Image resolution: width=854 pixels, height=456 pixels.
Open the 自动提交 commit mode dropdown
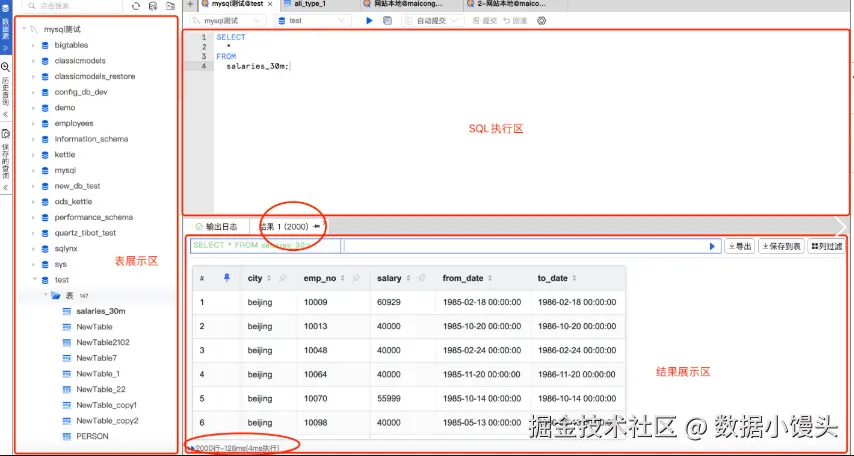pyautogui.click(x=434, y=21)
